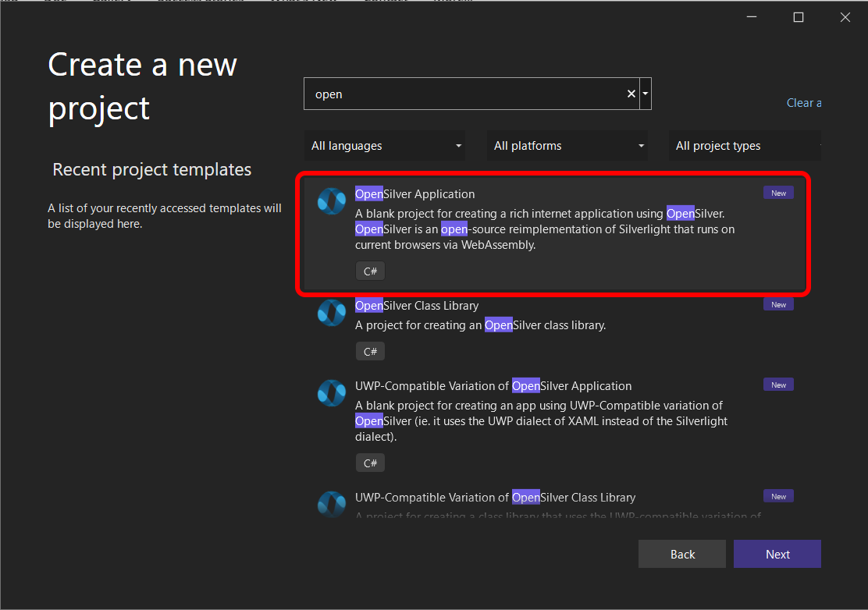Maximize the dialog window
The image size is (868, 610).
click(x=799, y=17)
